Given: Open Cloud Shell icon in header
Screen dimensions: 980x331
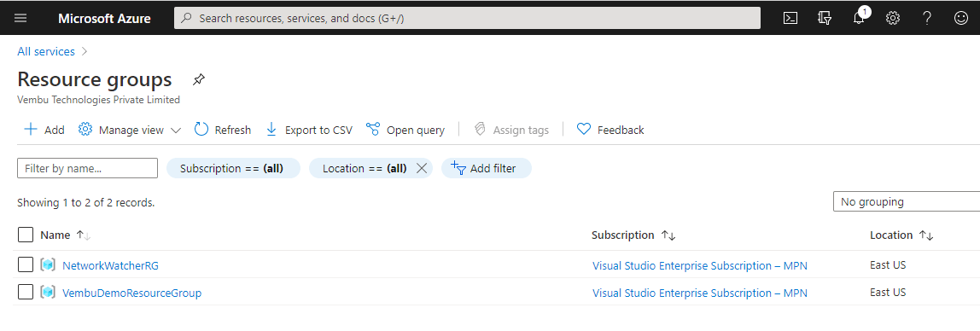Looking at the screenshot, I should point(790,18).
